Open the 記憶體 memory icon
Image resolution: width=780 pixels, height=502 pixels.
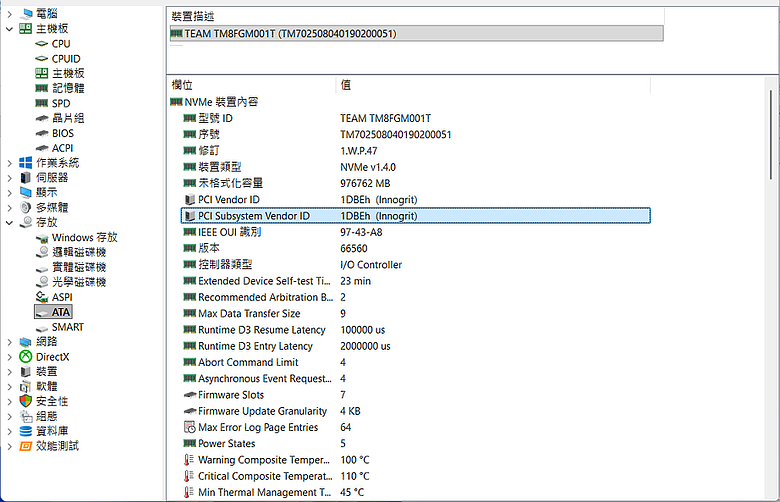(x=42, y=89)
